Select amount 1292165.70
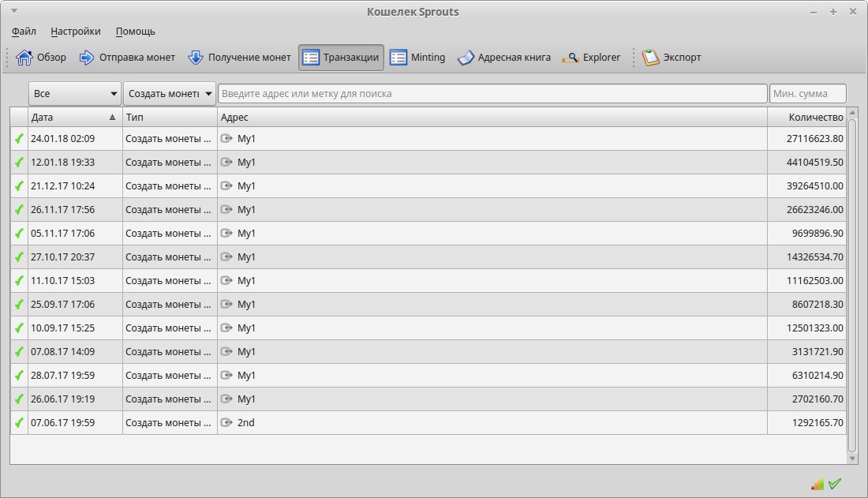The width and height of the screenshot is (868, 498). tap(817, 423)
